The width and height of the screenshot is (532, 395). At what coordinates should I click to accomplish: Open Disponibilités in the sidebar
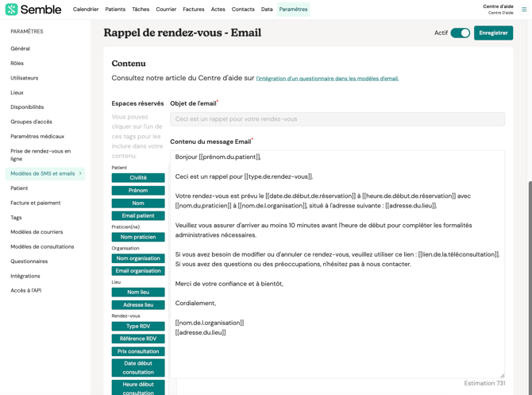[x=27, y=107]
